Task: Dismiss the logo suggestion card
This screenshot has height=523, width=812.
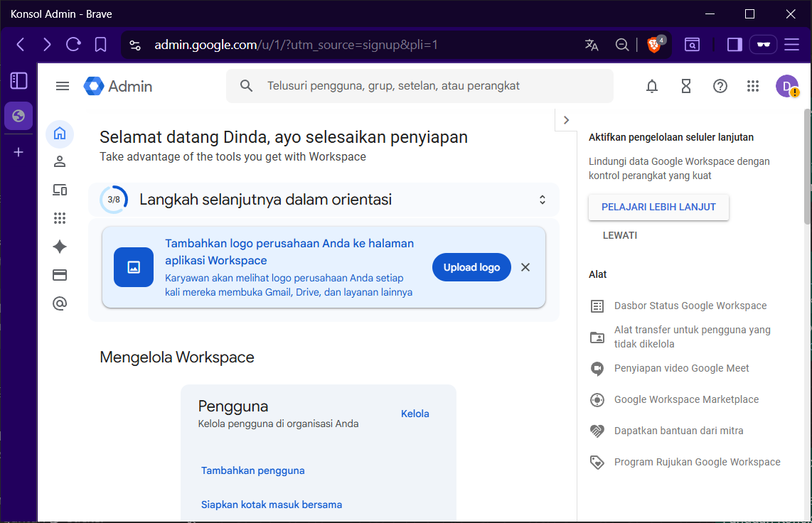Action: pyautogui.click(x=525, y=267)
